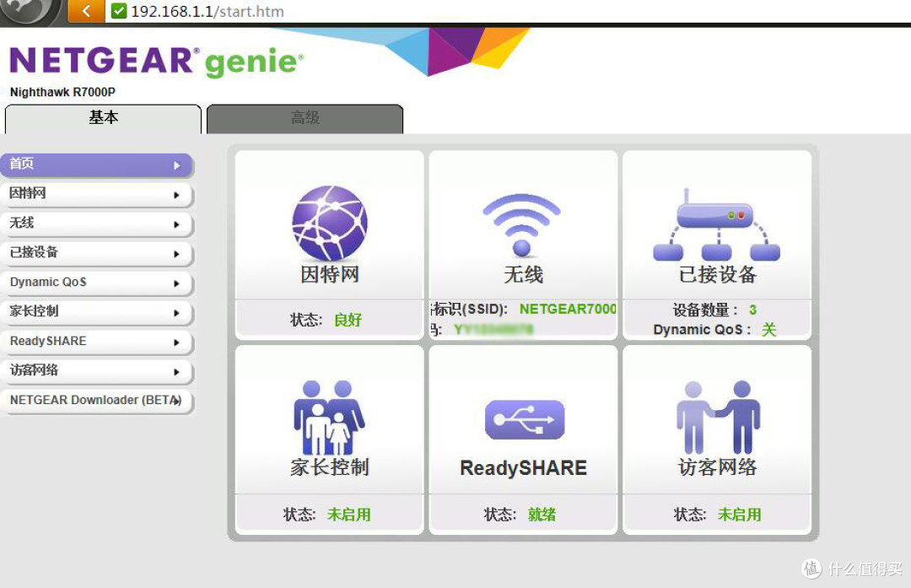Open Dynamic QoS sidebar item
Viewport: 911px width, 588px height.
(96, 283)
